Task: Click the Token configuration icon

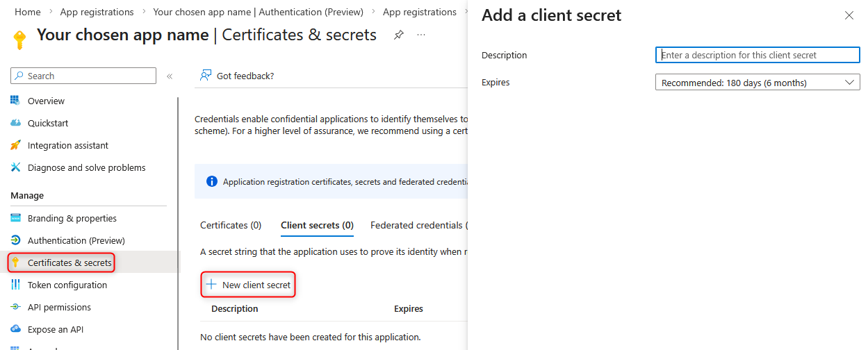Action: tap(15, 285)
